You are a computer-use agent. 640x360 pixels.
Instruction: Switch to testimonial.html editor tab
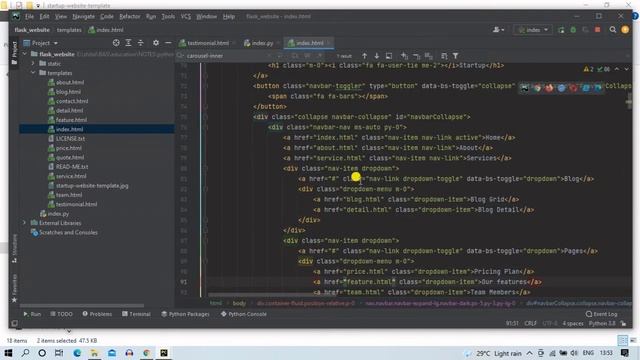pyautogui.click(x=207, y=43)
